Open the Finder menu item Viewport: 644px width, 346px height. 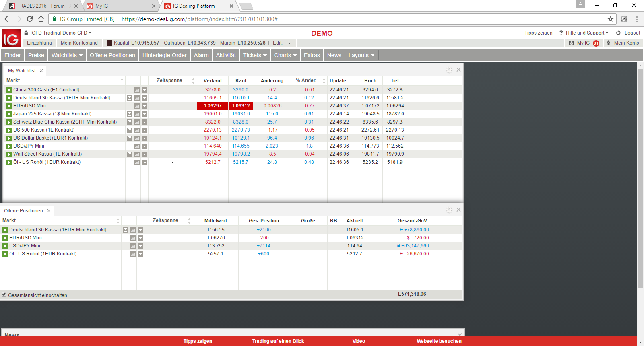[12, 55]
